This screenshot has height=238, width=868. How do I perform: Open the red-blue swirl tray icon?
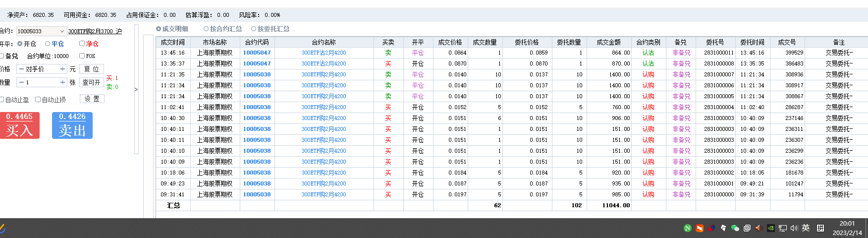(711, 228)
